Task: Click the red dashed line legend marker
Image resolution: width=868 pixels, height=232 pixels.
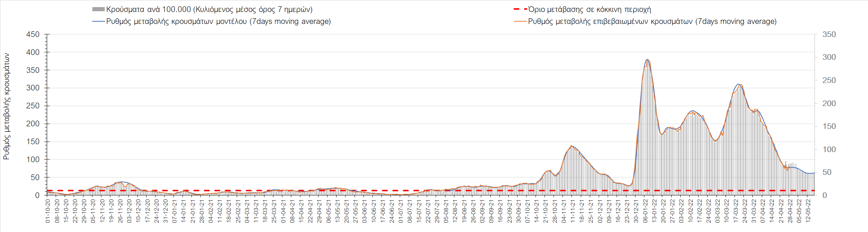Action: [520, 10]
